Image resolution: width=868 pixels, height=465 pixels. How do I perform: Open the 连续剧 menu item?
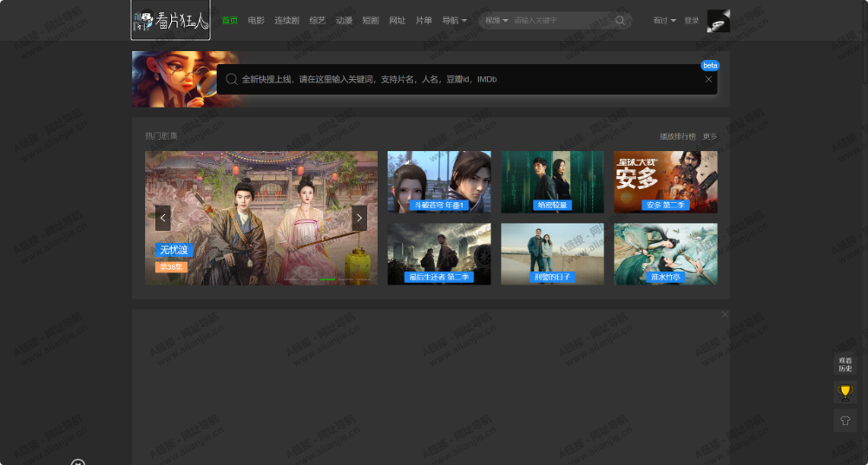286,21
